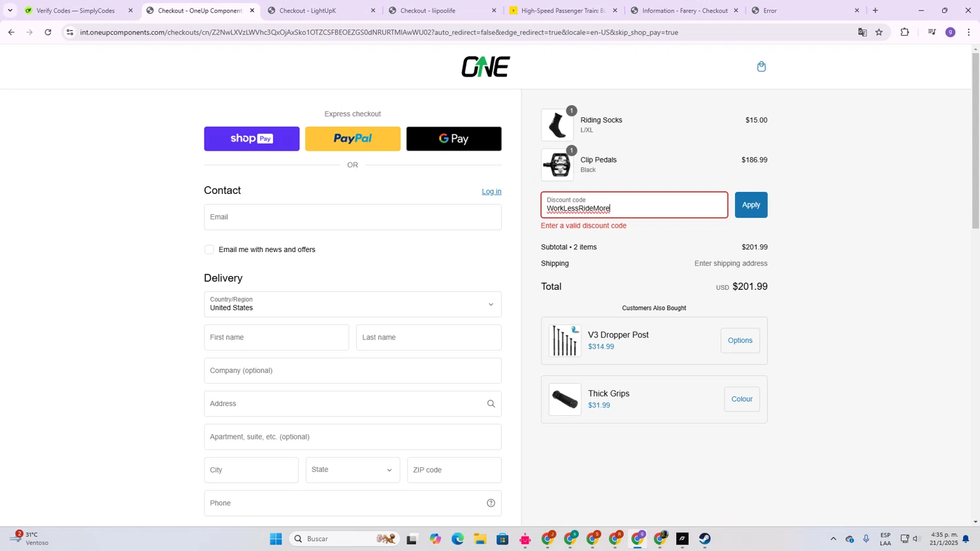
Task: Open the weather widget in taskbar
Action: click(x=29, y=539)
